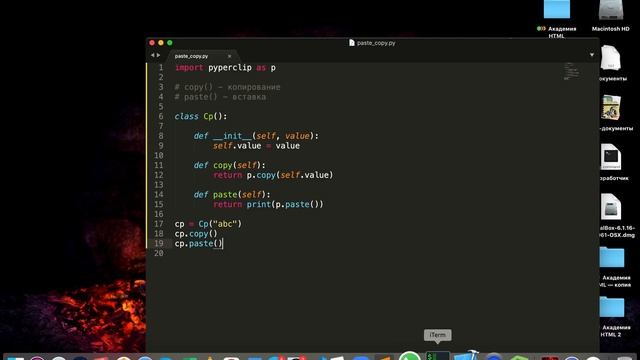This screenshot has width=640, height=360.
Task: Click line number 1 in the gutter
Action: point(161,68)
